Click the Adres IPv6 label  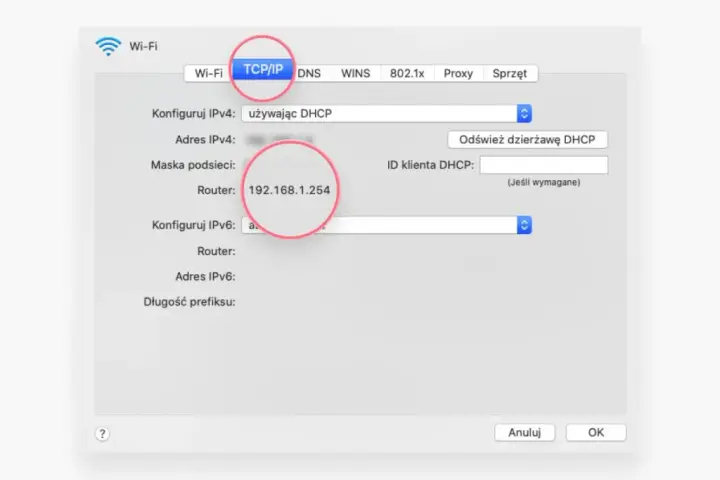205,277
